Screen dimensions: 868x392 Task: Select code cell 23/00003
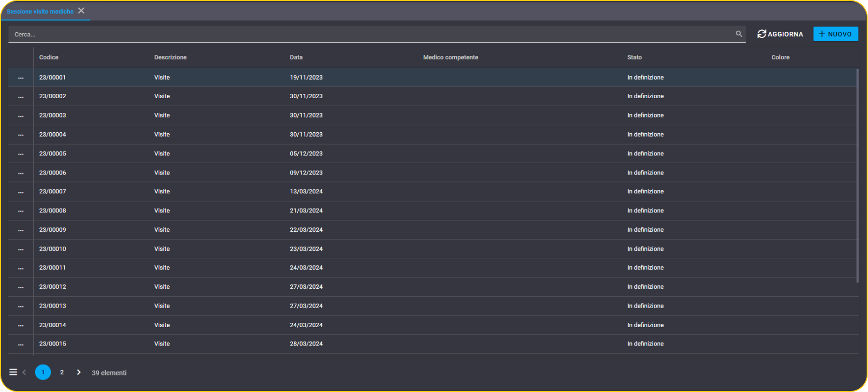[53, 115]
